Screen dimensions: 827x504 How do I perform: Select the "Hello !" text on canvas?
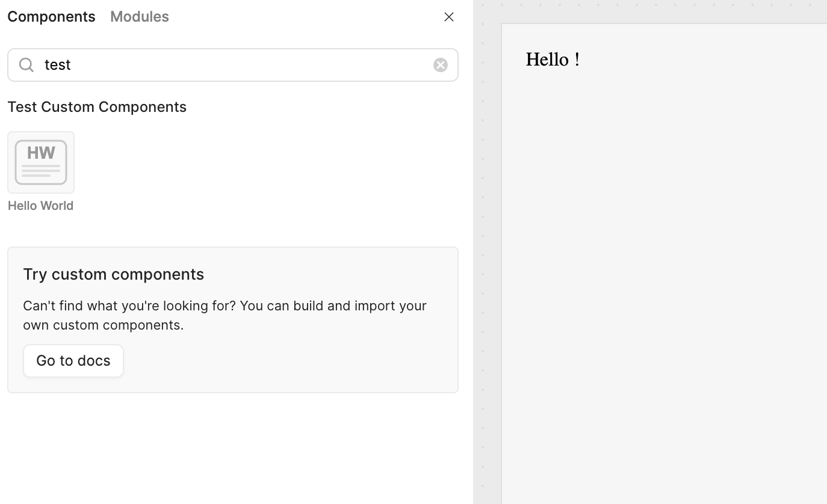552,60
